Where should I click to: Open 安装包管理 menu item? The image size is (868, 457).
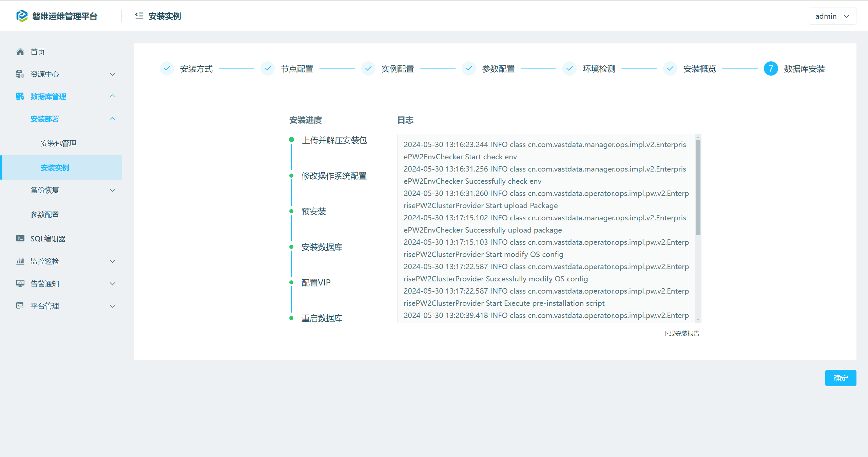(58, 143)
